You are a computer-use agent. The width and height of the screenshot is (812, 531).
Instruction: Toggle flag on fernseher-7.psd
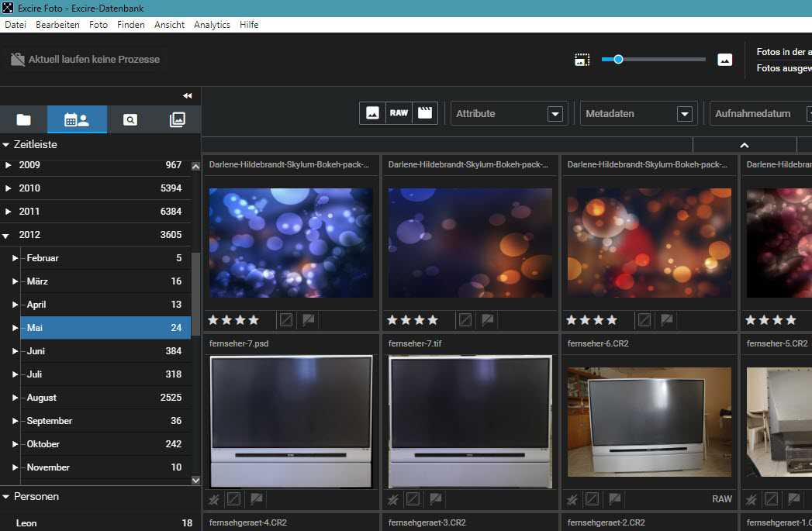[257, 499]
